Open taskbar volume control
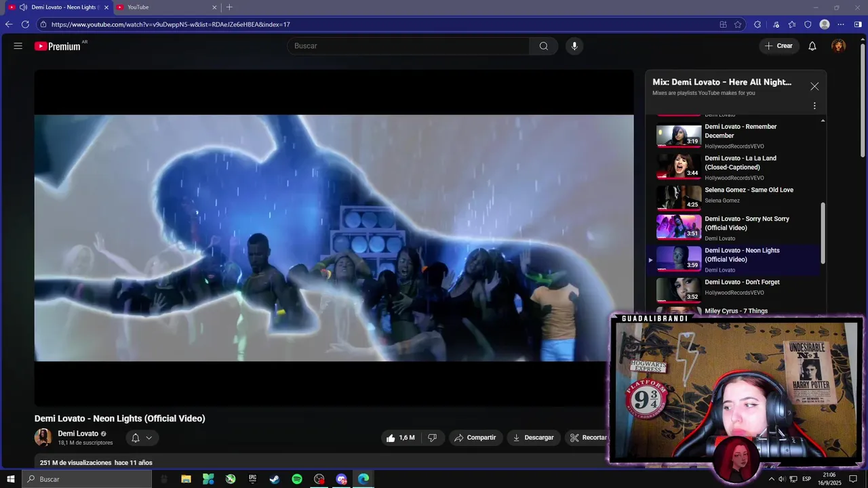This screenshot has height=488, width=868. 781,479
